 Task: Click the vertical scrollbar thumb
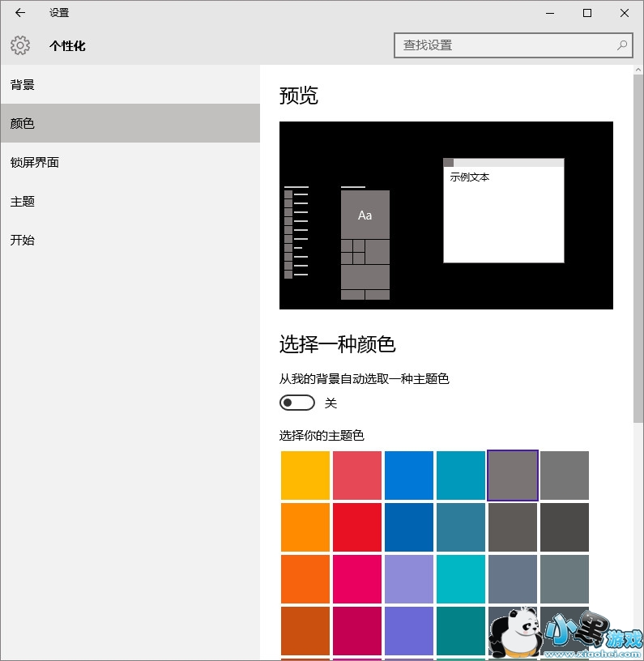tap(638, 249)
